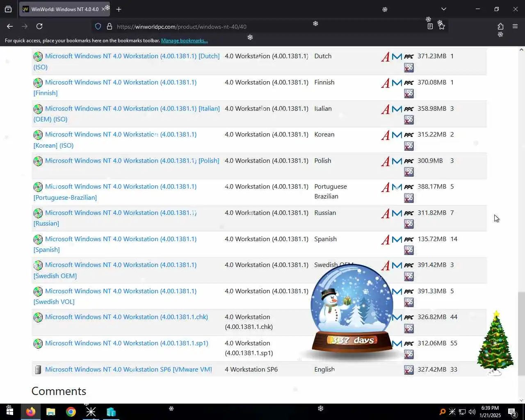Click the archive icon on the VMware VM row
Screen dimensions: 525x420
(38, 370)
